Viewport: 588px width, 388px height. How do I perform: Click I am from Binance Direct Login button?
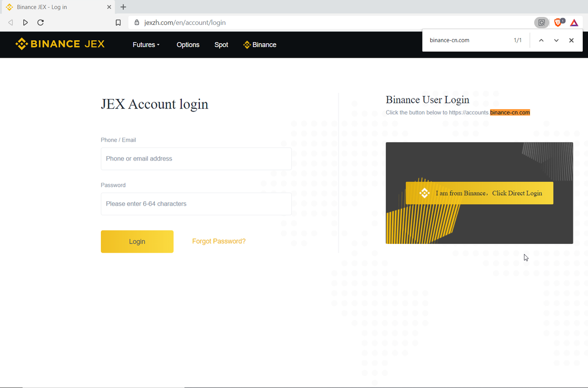(x=479, y=193)
